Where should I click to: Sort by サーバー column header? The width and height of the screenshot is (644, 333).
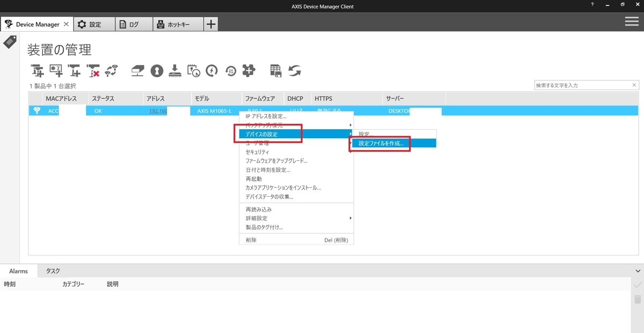tap(414, 99)
